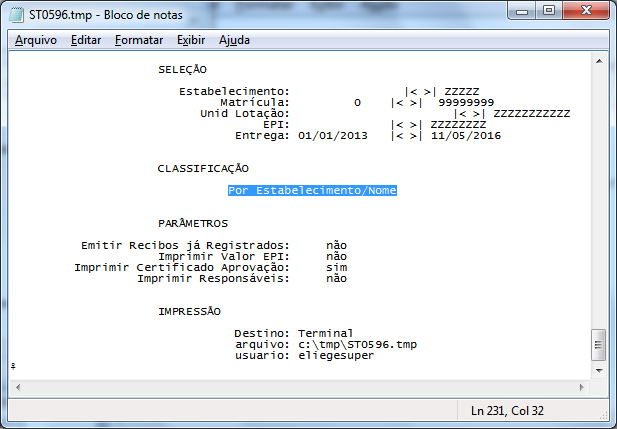
Task: Open the Ajuda menu
Action: 234,40
